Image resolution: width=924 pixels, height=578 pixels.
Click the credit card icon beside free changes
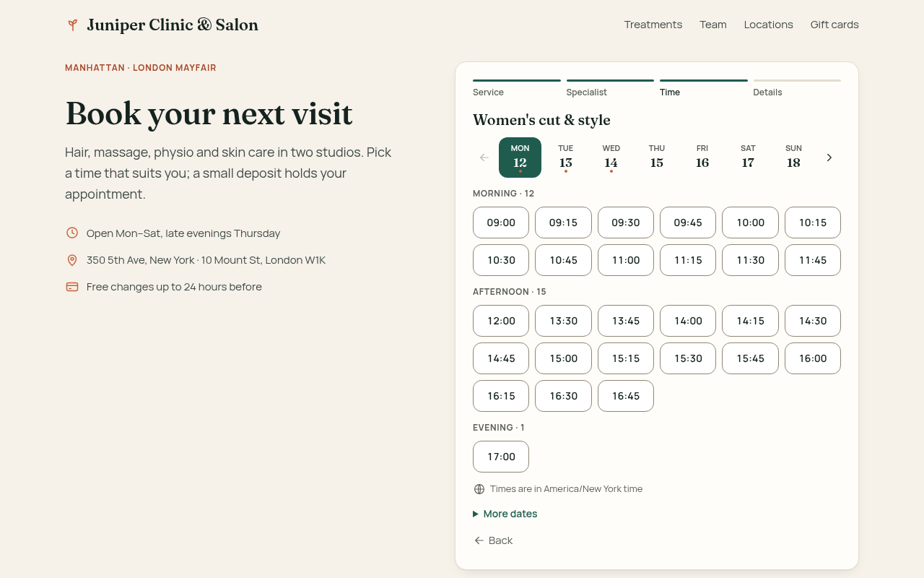72,287
